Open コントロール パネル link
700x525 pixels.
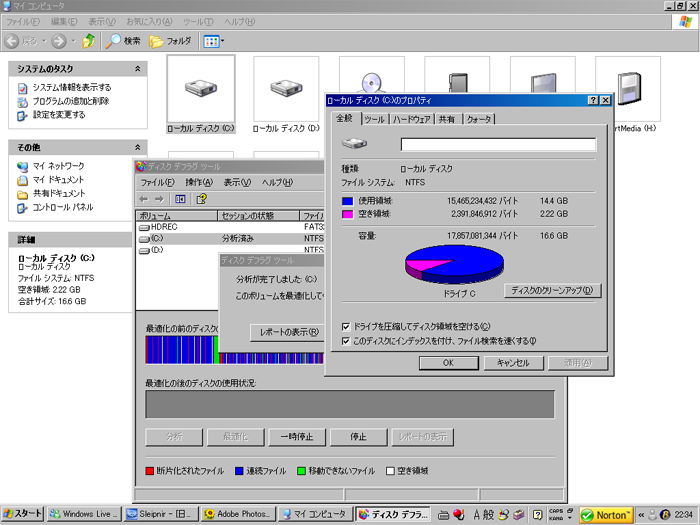pyautogui.click(x=62, y=208)
